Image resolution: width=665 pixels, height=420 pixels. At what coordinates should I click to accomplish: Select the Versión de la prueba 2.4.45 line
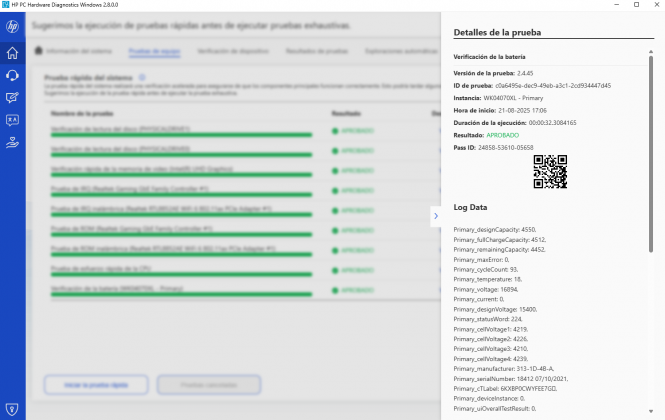493,73
